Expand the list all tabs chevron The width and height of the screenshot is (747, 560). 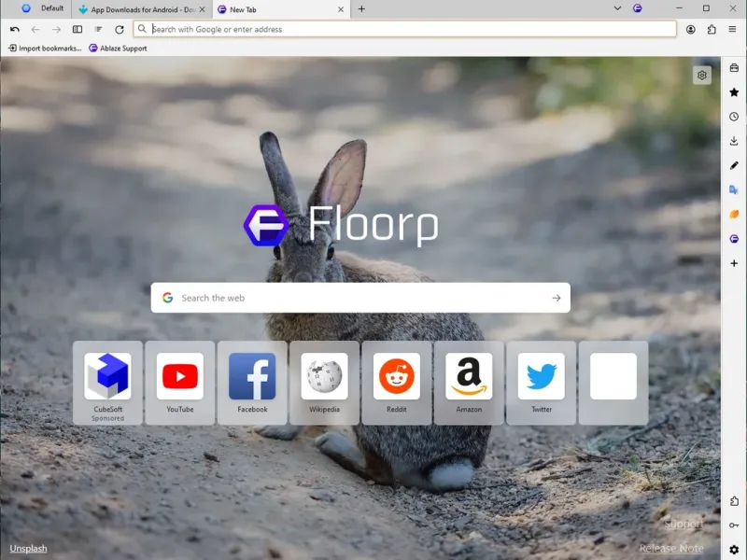click(617, 8)
